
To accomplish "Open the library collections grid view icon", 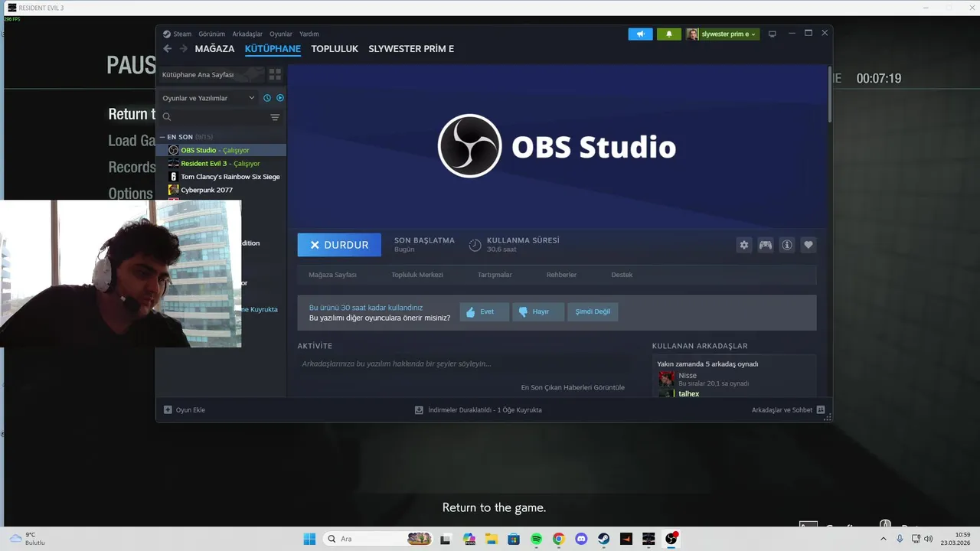I will tap(275, 74).
